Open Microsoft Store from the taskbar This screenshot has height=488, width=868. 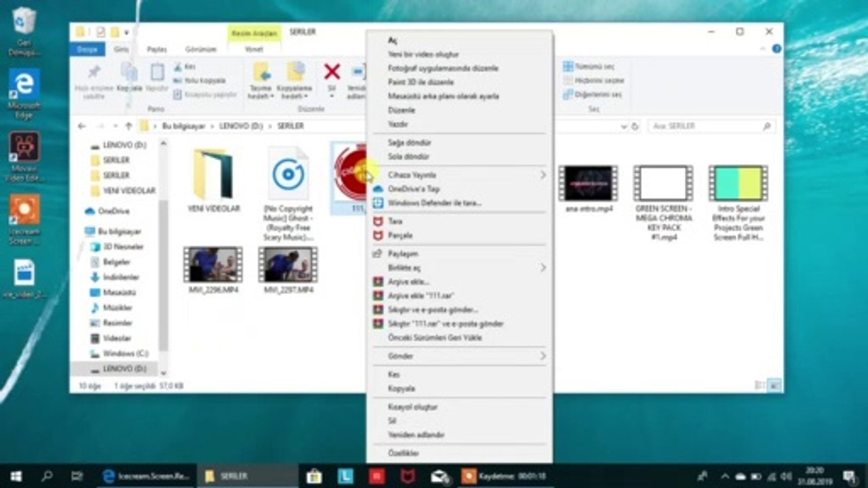[314, 476]
